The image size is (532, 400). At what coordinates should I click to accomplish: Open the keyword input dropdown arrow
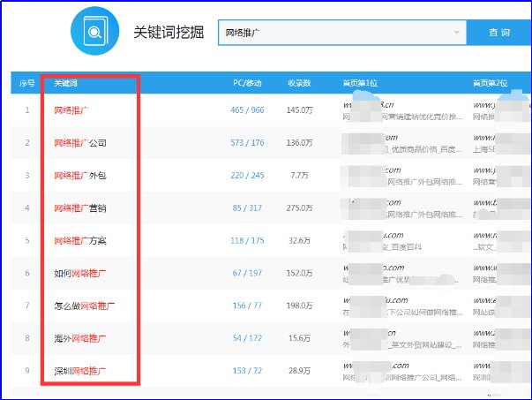(457, 33)
